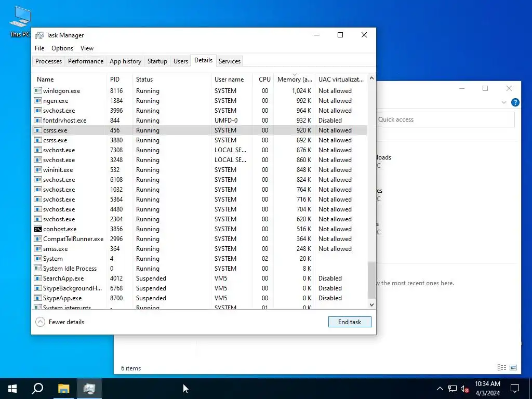This screenshot has width=532, height=399.
Task: Open the Windows Start menu
Action: tap(12, 389)
